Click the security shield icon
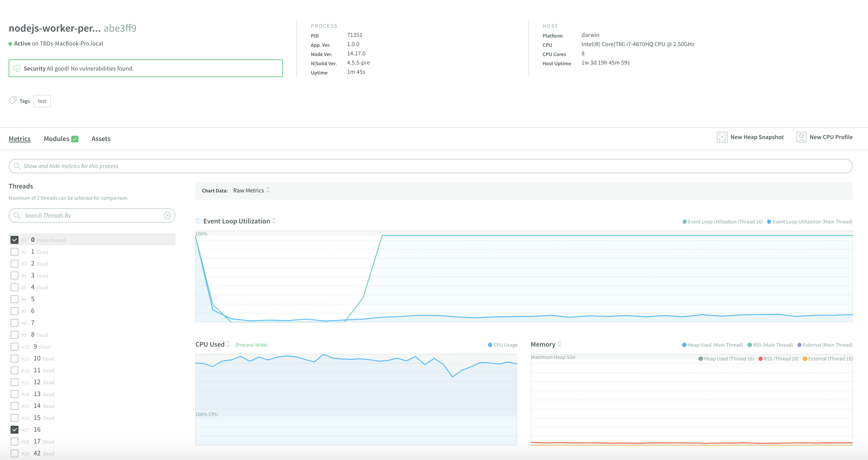The width and height of the screenshot is (868, 460). click(x=17, y=68)
